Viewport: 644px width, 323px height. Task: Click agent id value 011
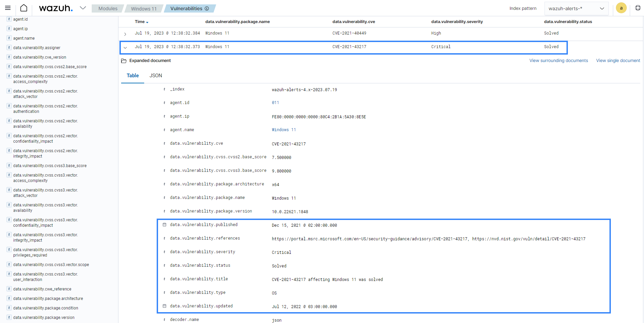[x=275, y=103]
